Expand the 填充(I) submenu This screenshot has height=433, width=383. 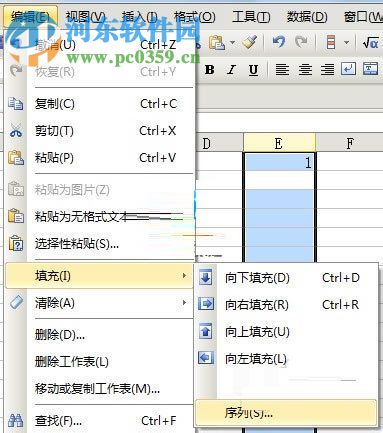tap(100, 276)
